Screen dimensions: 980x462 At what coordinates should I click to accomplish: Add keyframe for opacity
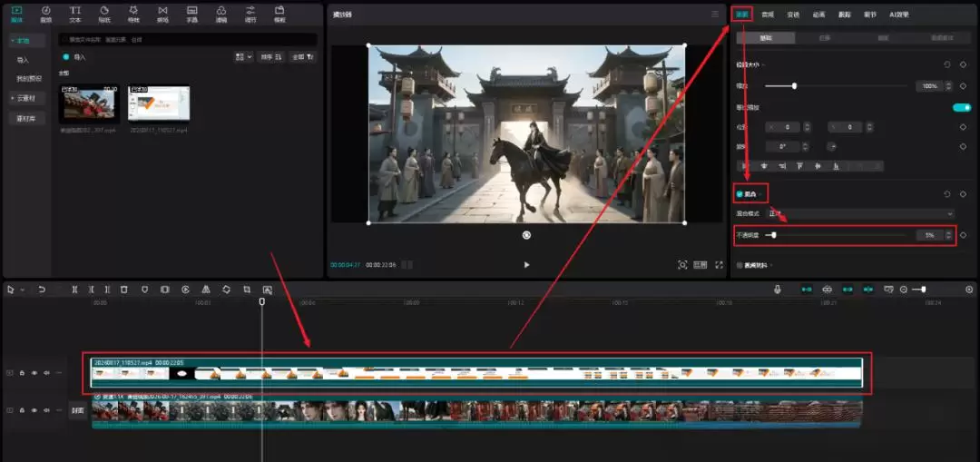(963, 235)
